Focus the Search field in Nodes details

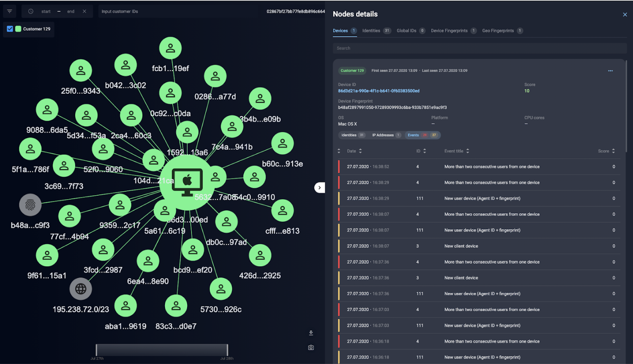tap(480, 48)
